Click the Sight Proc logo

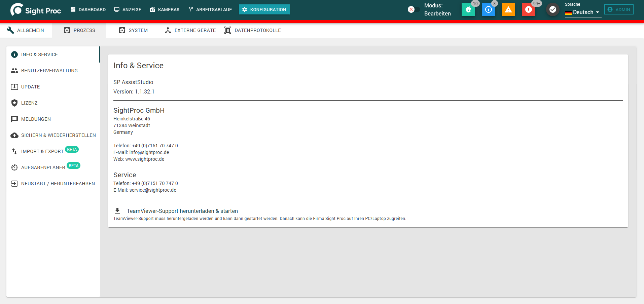[36, 10]
